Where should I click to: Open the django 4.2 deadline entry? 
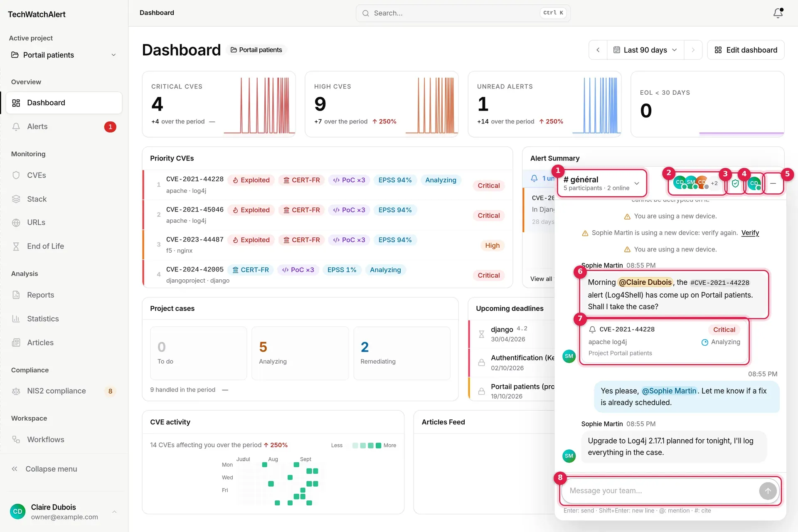512,334
